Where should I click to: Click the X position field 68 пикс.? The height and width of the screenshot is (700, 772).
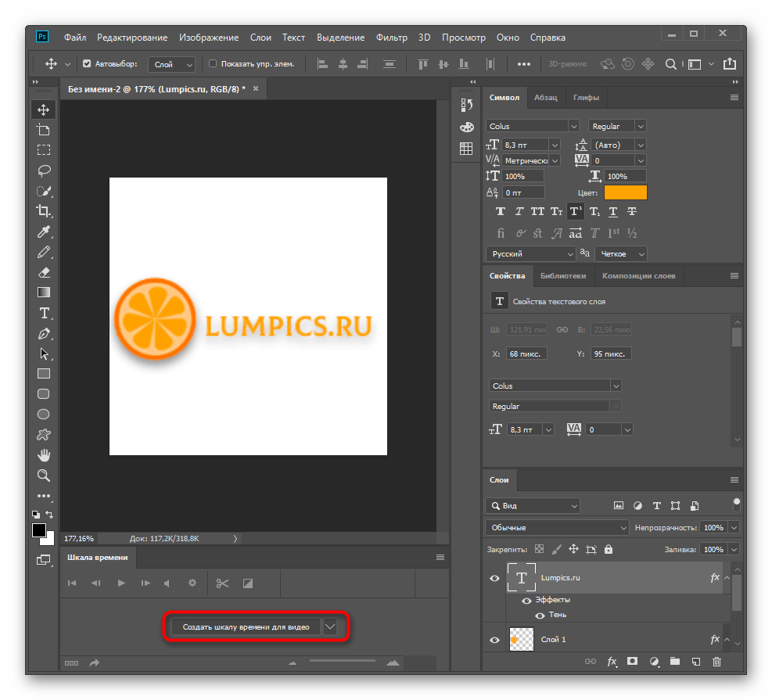[x=526, y=354]
